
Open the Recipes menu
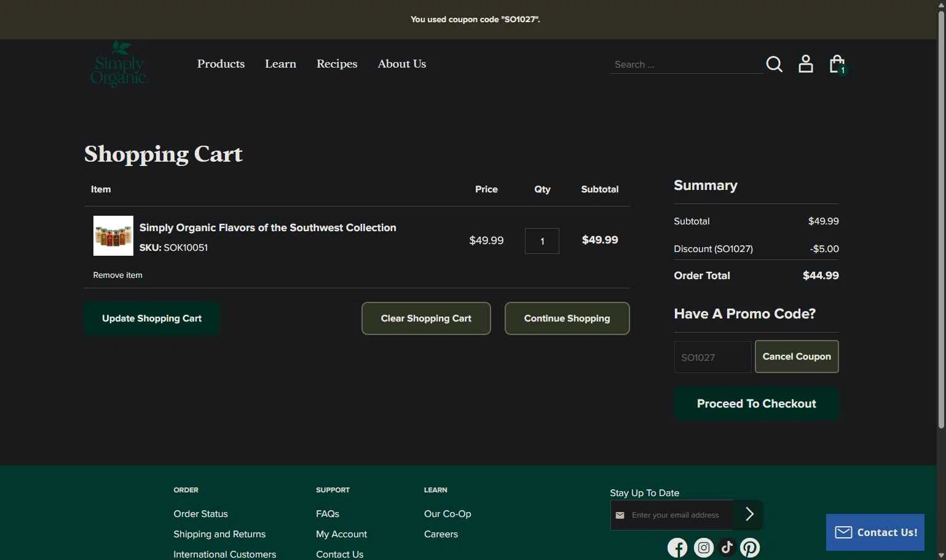337,64
